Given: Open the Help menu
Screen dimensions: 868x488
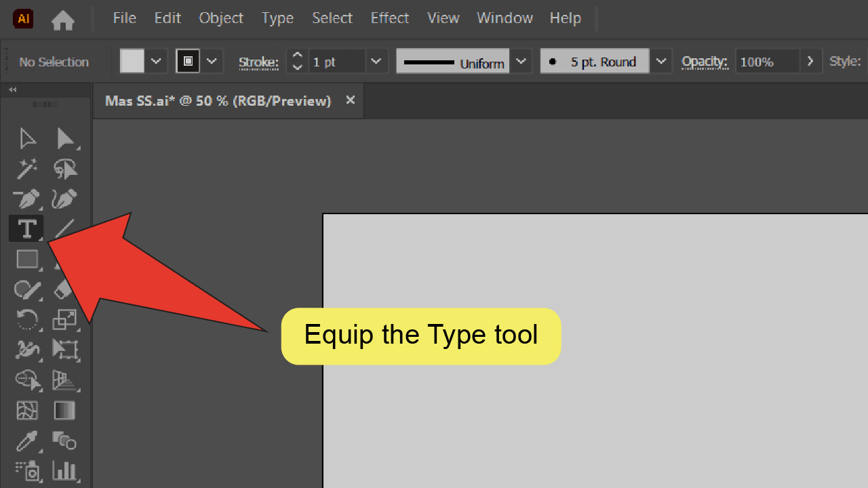Looking at the screenshot, I should click(x=565, y=18).
